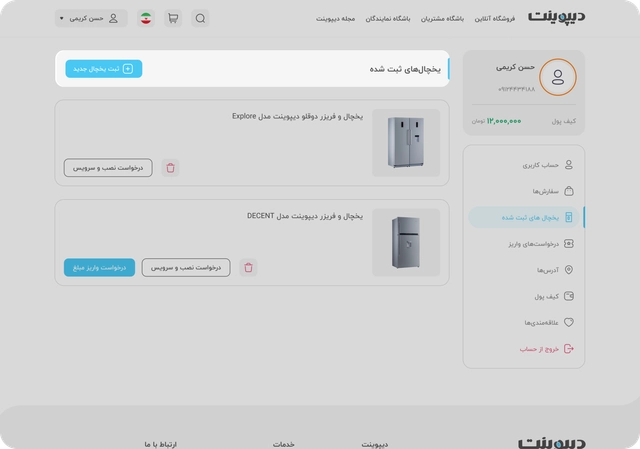
Task: Click the حسن کریمی name in profile card
Action: tap(515, 67)
